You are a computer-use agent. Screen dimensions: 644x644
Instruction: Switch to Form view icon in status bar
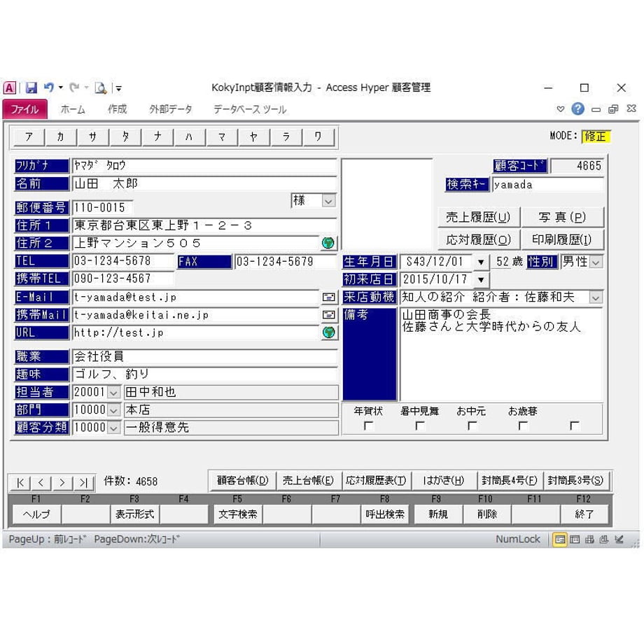click(560, 539)
